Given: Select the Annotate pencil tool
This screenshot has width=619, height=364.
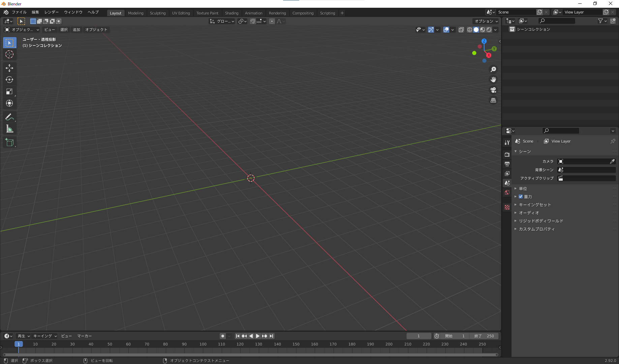Looking at the screenshot, I should pos(9,117).
